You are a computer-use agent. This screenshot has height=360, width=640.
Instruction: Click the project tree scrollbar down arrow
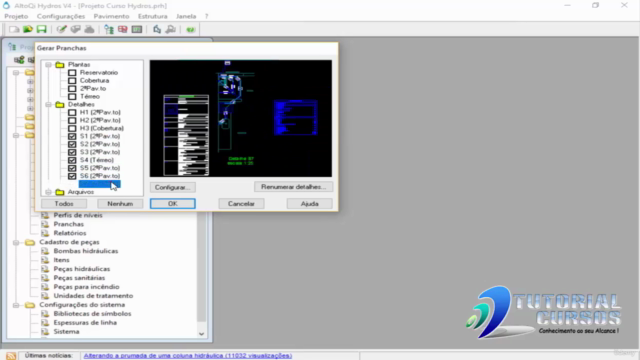click(201, 334)
